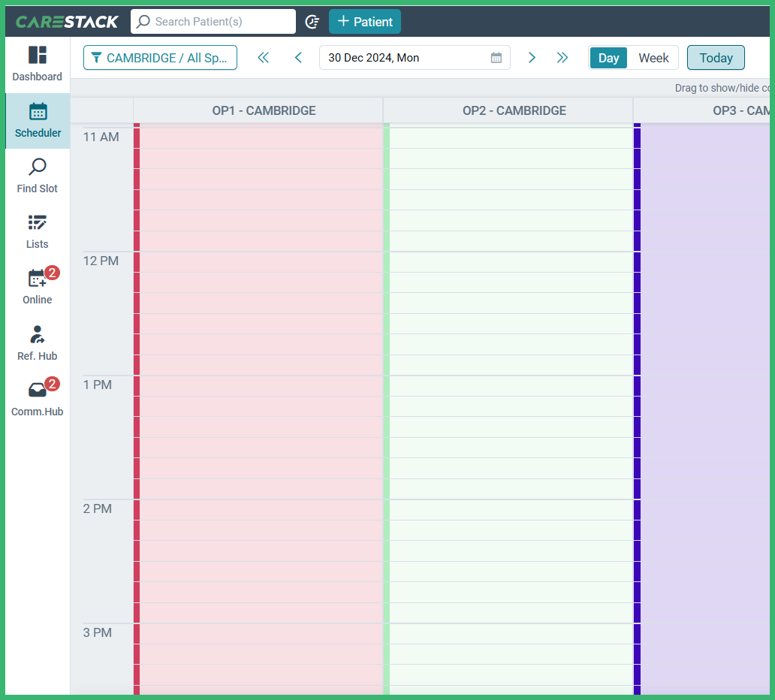775x700 pixels.
Task: Click the 2 PM slot in OP2 column
Action: 511,510
